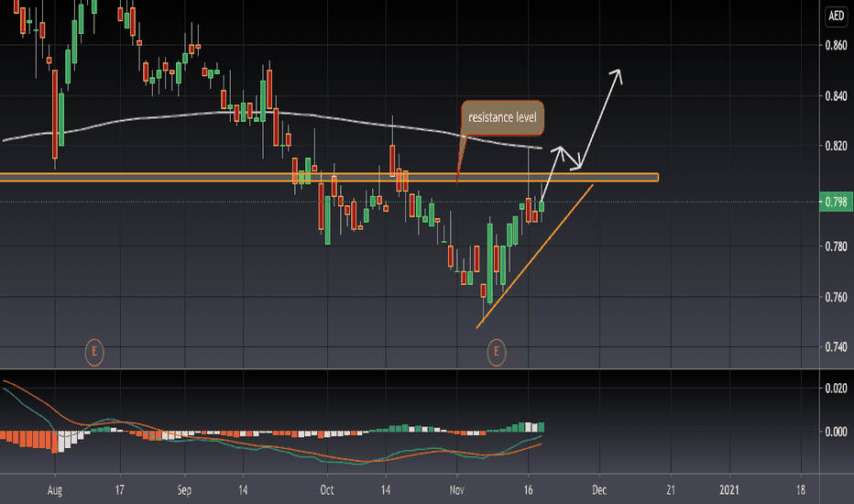The height and width of the screenshot is (504, 854).
Task: Click the Aug date label
Action: coord(55,490)
